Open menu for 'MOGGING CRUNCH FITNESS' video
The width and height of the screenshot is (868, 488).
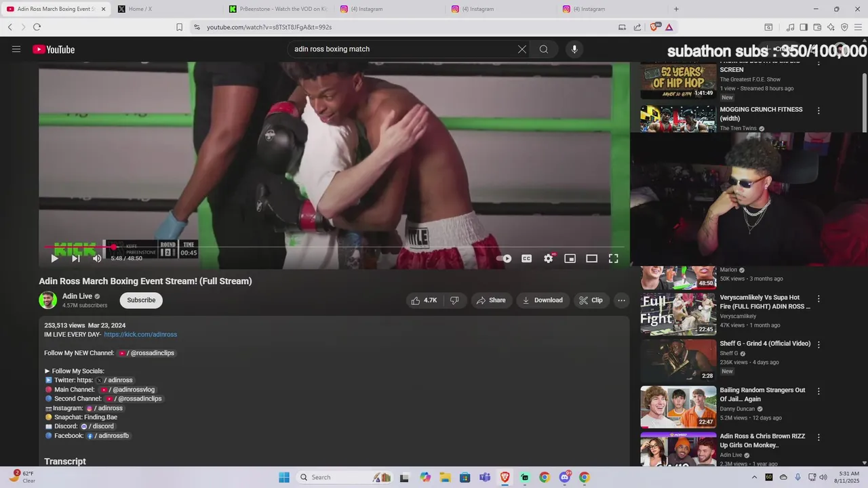tap(818, 110)
